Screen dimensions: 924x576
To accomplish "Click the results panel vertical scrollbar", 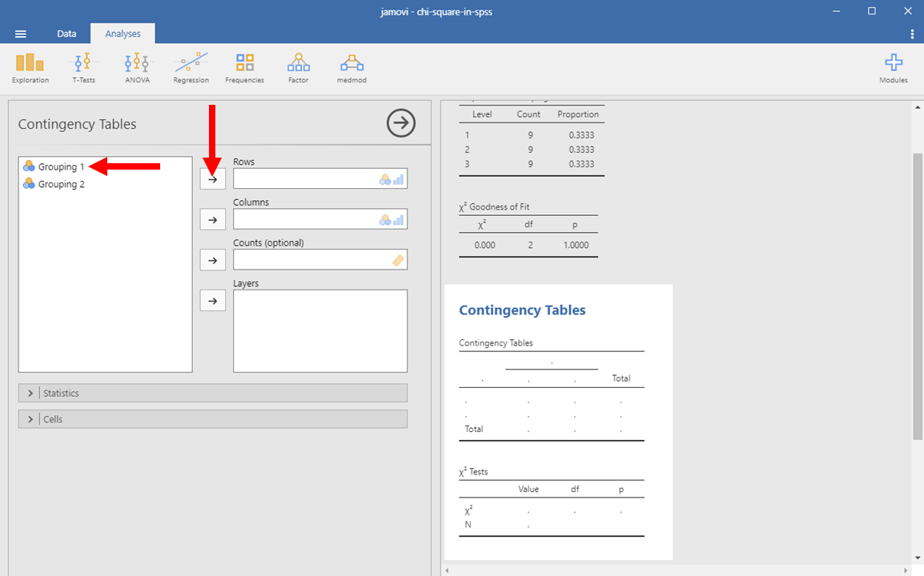I will tap(917, 296).
